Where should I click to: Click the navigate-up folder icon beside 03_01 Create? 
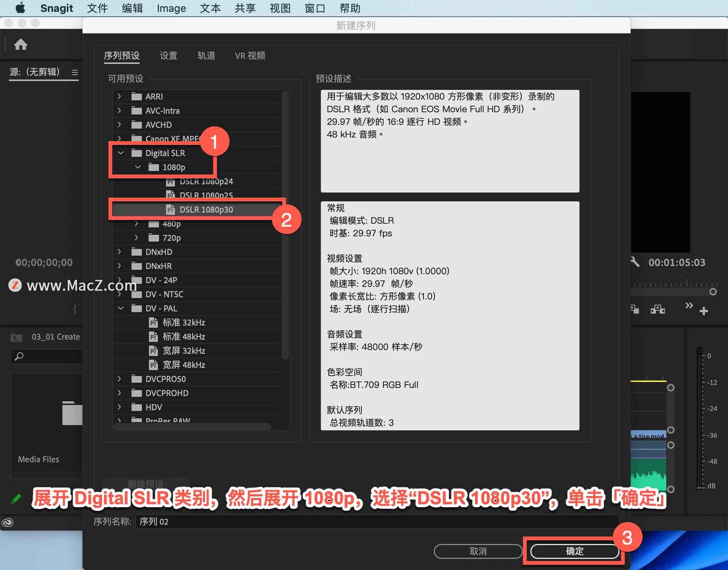point(16,336)
